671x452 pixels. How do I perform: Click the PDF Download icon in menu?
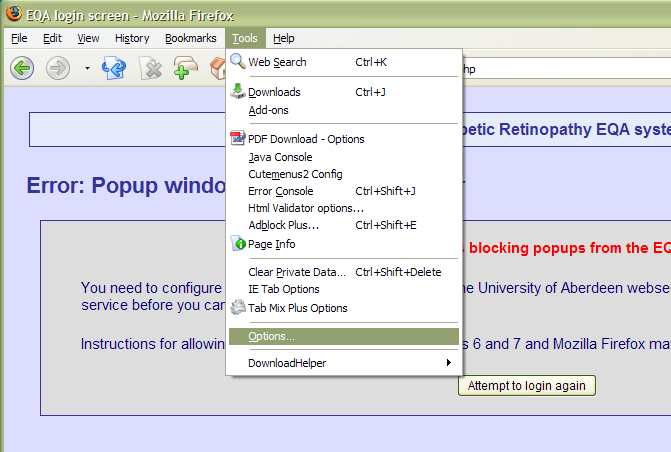(x=238, y=138)
